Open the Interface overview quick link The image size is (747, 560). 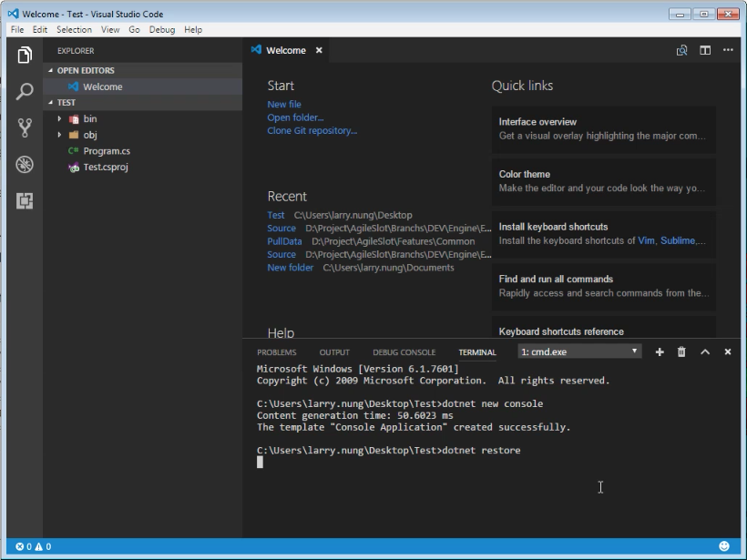pos(604,129)
